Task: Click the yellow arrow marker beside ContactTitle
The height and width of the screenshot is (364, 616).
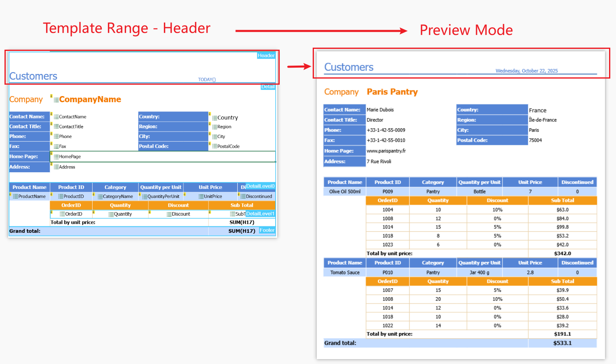Action: point(51,124)
